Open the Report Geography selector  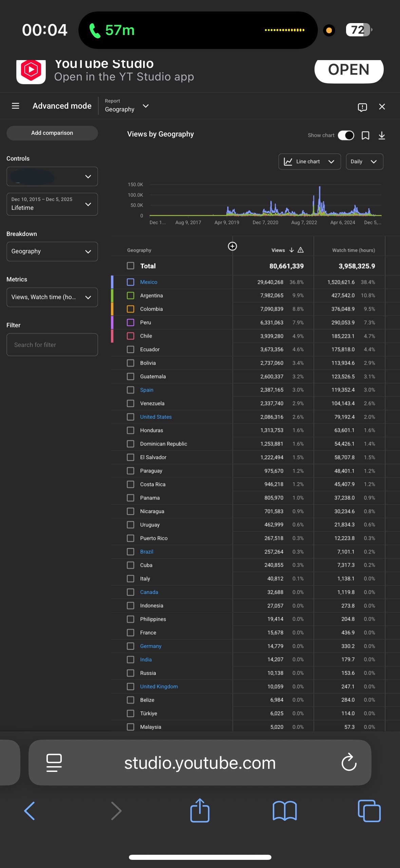(126, 106)
